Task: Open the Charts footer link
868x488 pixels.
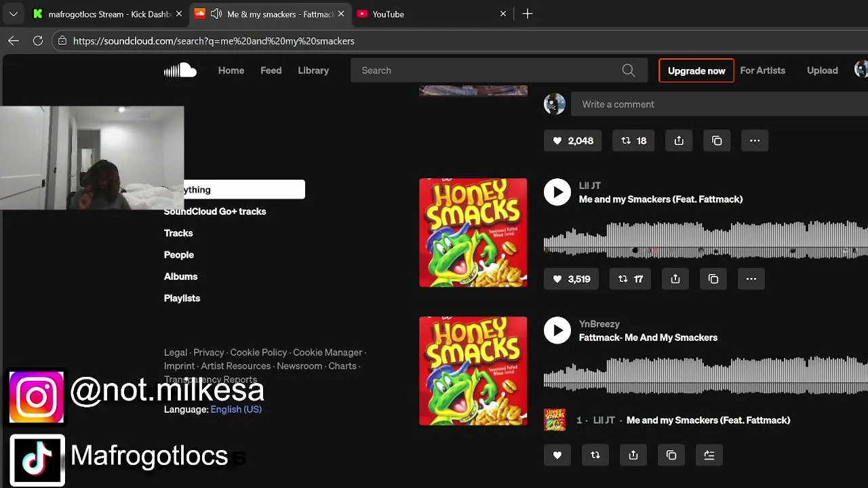Action: [x=342, y=366]
